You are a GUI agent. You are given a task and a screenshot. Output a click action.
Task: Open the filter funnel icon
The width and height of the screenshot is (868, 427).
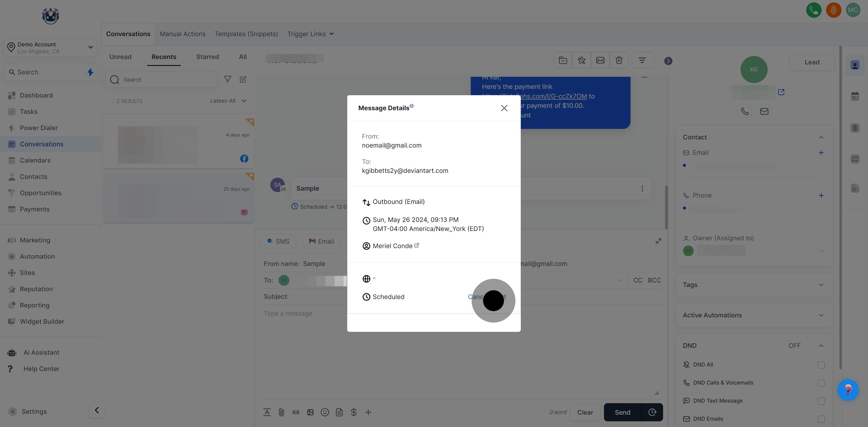(228, 79)
